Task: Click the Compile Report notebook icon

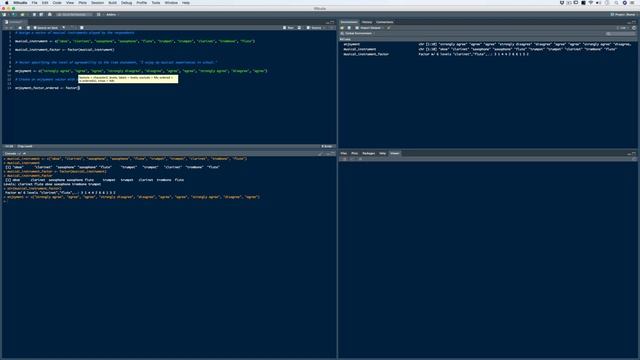Action: pyautogui.click(x=82, y=28)
